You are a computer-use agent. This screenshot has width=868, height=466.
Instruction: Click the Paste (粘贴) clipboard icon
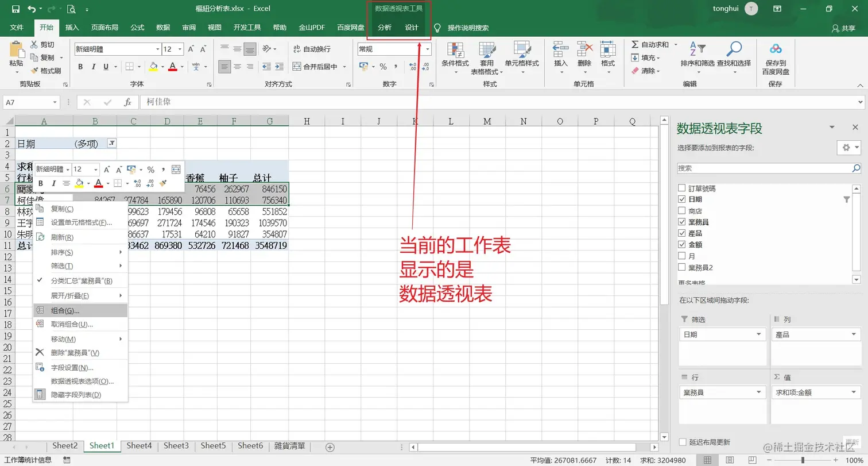16,51
